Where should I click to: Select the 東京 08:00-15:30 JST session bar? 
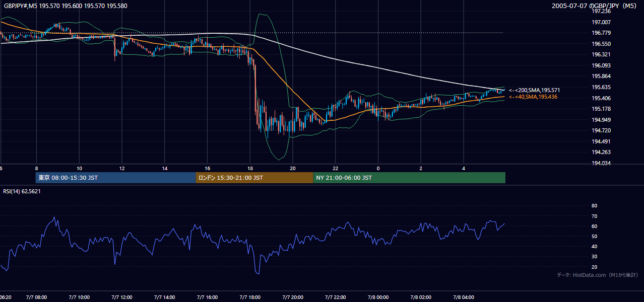(x=116, y=178)
